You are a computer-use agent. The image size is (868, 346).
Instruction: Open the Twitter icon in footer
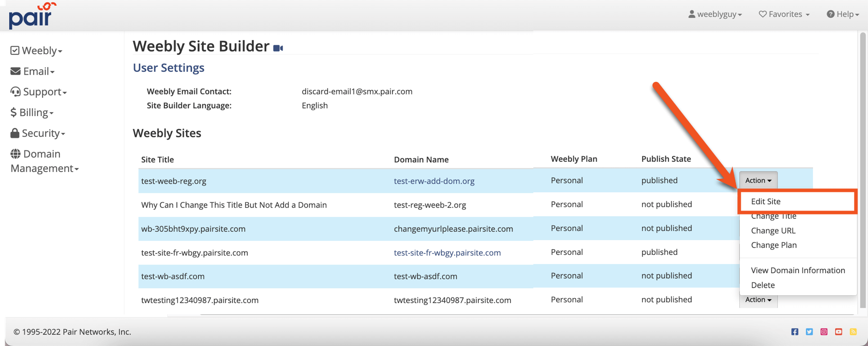pos(809,332)
